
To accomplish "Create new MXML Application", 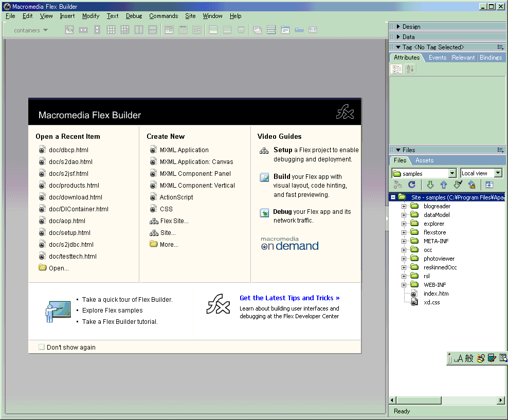I will point(184,150).
